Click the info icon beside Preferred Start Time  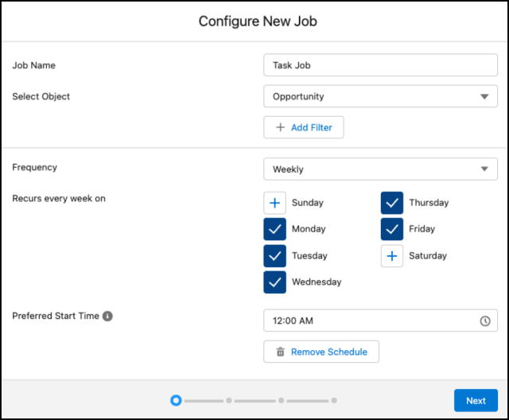click(107, 316)
